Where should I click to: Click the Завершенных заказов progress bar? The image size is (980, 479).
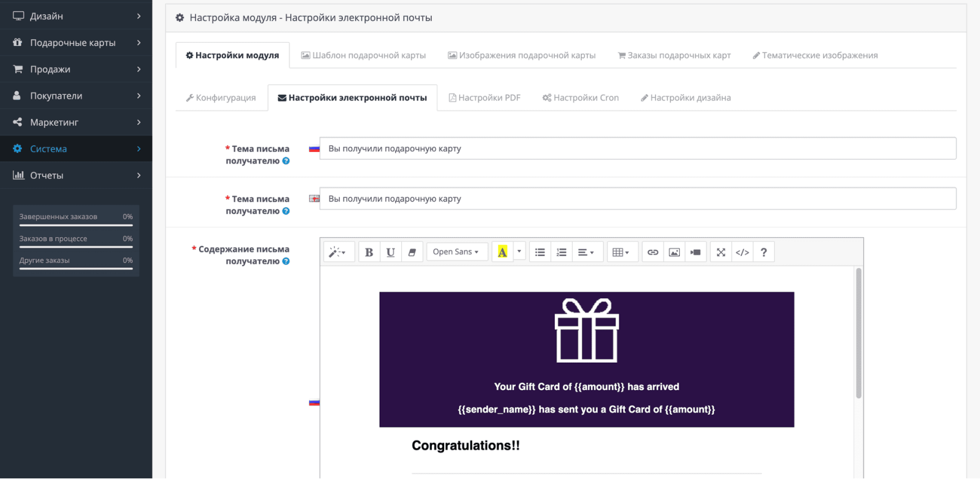[76, 225]
